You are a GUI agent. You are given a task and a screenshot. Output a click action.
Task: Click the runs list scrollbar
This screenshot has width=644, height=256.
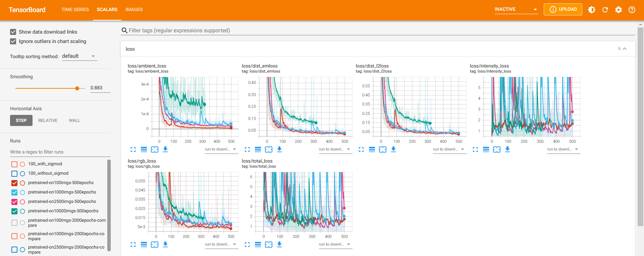point(109,205)
